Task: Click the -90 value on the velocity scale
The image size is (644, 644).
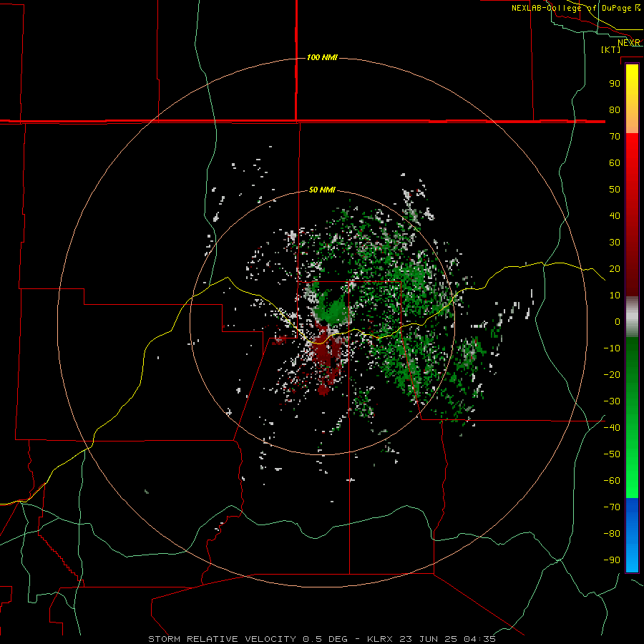Action: click(x=612, y=560)
